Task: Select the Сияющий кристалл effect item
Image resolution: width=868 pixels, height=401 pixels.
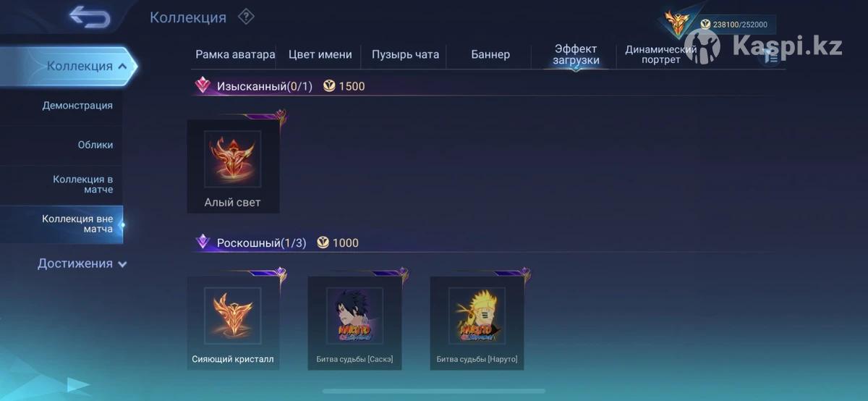Action: [233, 323]
